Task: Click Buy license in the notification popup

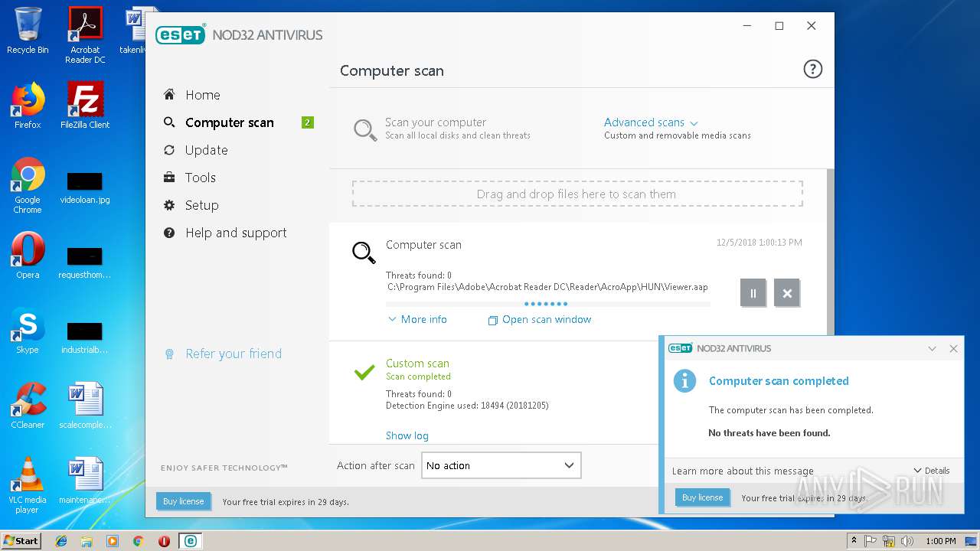Action: click(702, 497)
